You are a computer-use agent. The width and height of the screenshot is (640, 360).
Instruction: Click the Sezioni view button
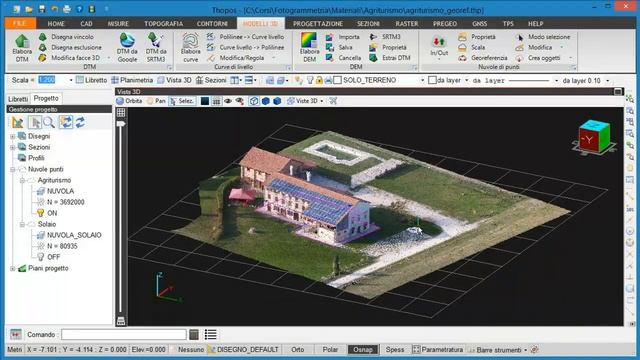click(211, 80)
